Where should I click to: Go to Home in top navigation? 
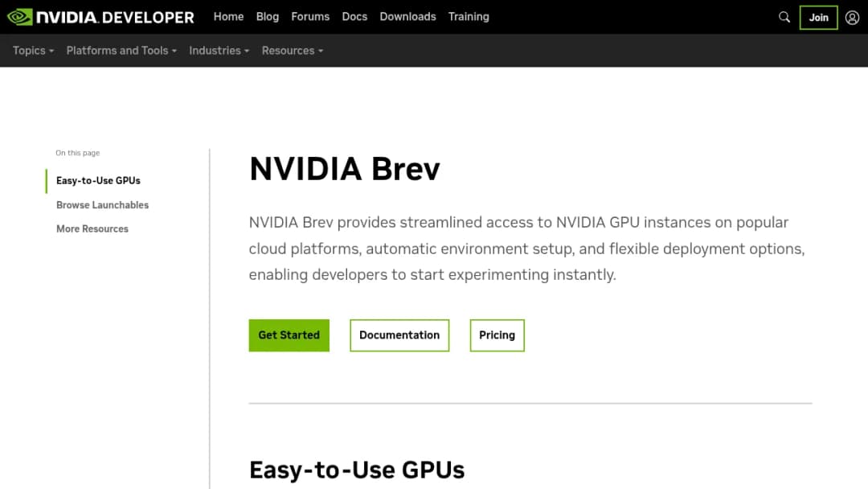pos(228,17)
